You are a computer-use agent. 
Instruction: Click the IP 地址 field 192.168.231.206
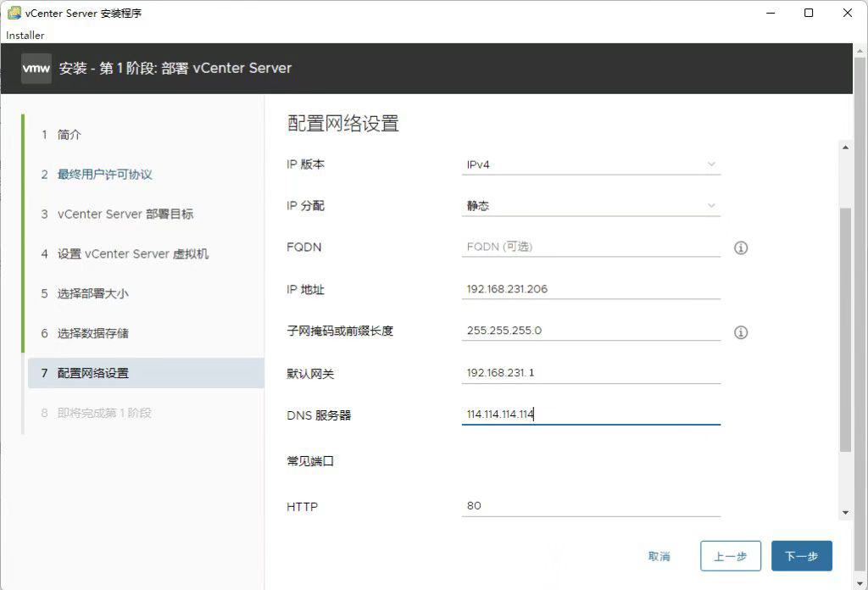coord(591,289)
